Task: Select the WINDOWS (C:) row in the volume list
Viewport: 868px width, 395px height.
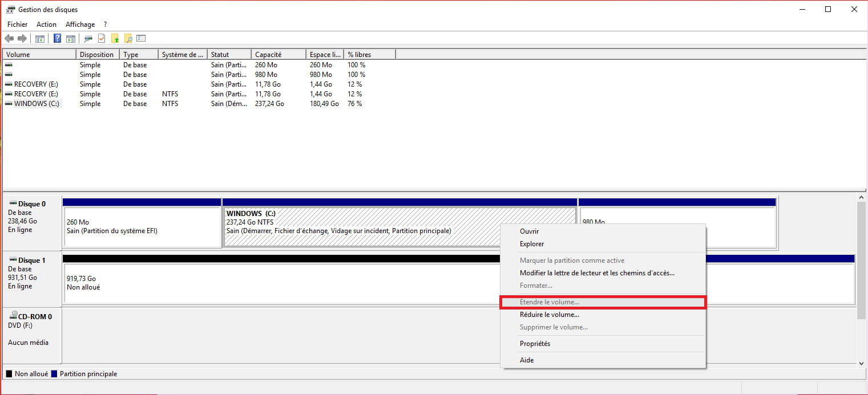Action: [37, 104]
